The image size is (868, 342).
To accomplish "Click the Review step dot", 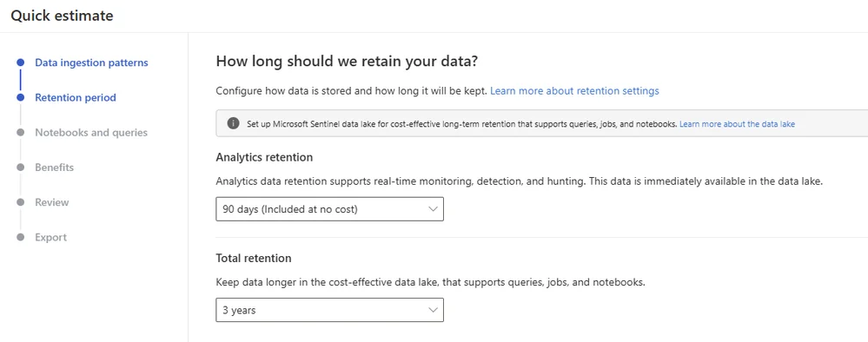I will [x=21, y=202].
